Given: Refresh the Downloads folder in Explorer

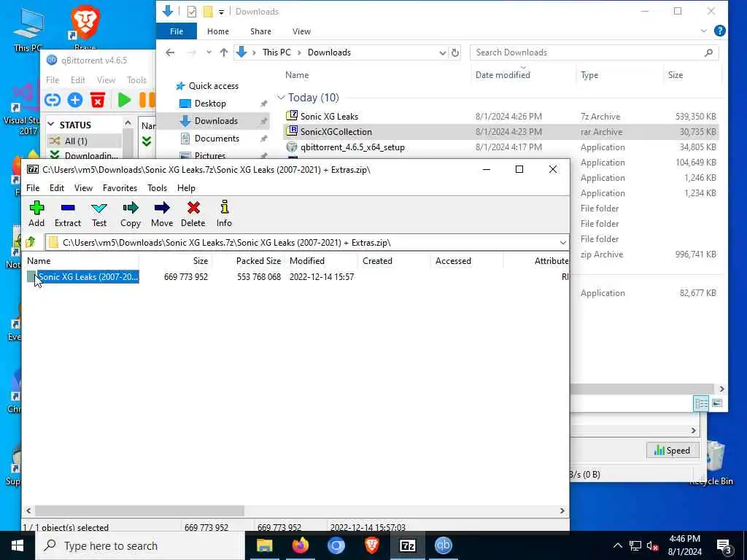Looking at the screenshot, I should pyautogui.click(x=455, y=52).
